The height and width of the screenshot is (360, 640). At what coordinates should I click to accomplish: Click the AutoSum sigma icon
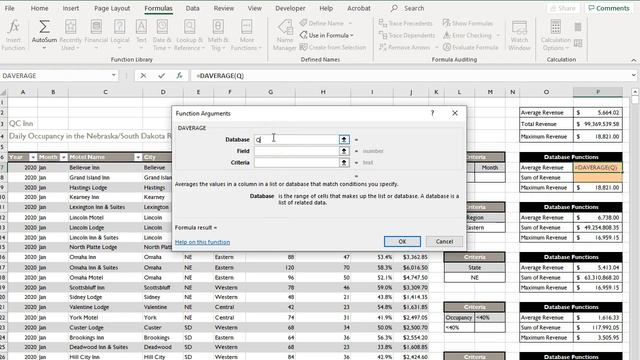click(44, 27)
